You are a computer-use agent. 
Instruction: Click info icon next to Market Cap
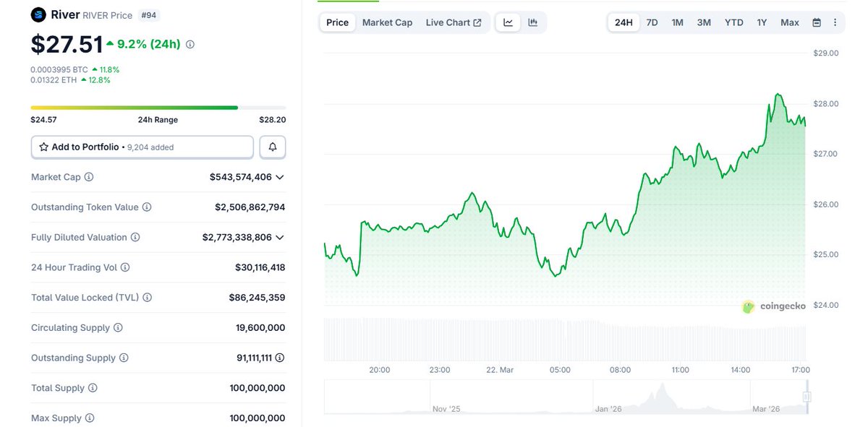tap(89, 177)
